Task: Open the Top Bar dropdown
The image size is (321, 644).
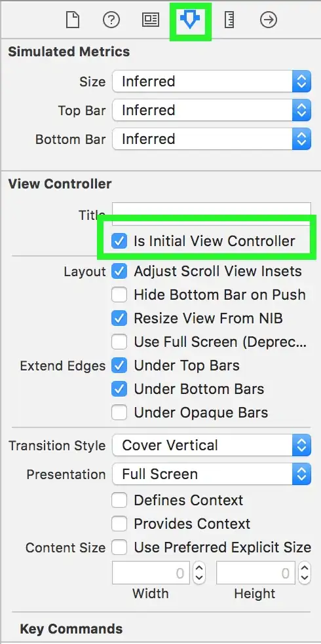Action: pos(212,110)
